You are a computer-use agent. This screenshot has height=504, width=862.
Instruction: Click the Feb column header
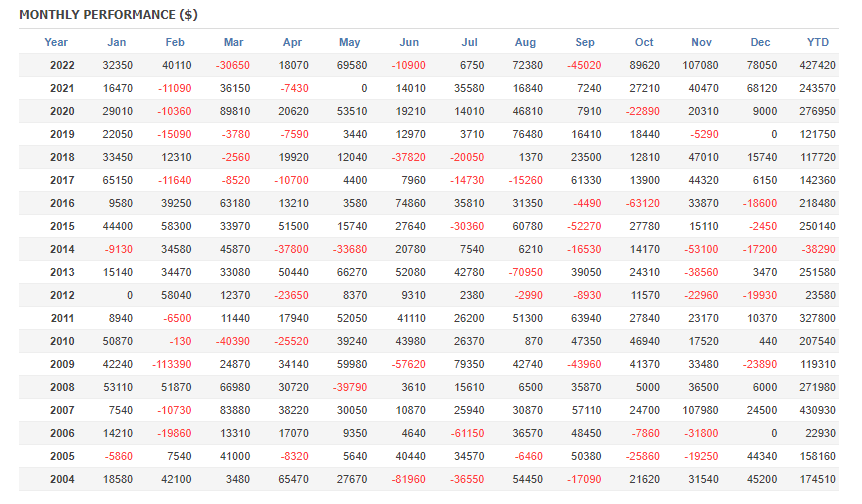pyautogui.click(x=175, y=42)
